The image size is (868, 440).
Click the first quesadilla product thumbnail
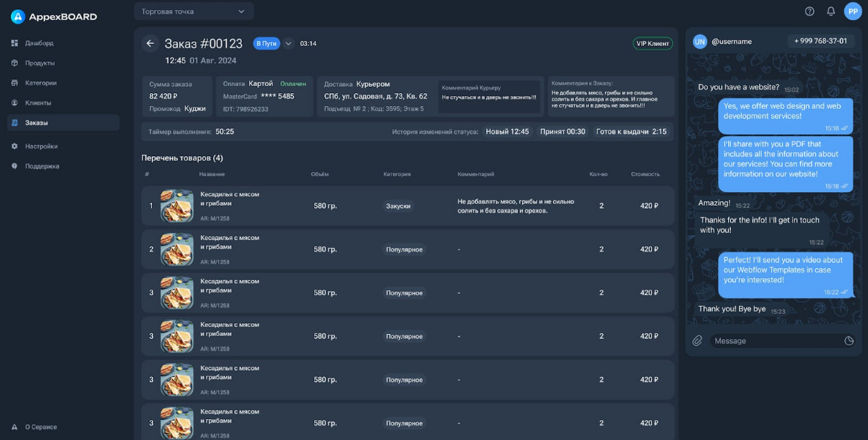[x=177, y=206]
